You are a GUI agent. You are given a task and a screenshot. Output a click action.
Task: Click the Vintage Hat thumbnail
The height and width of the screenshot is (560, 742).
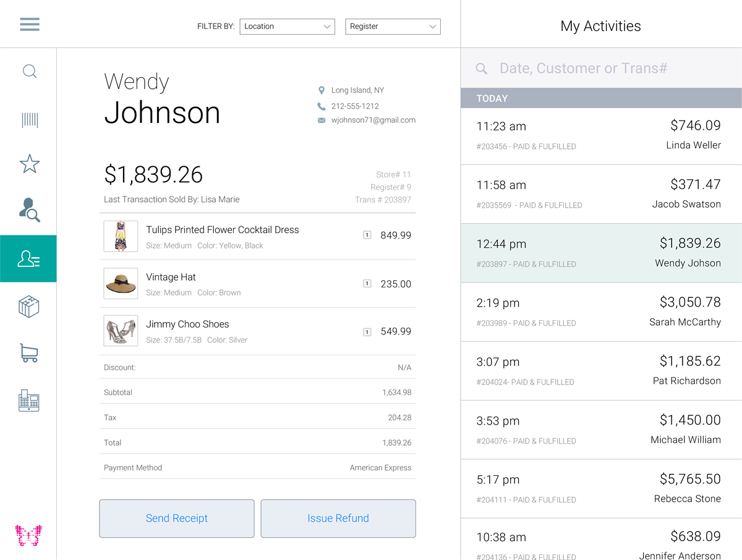(x=121, y=284)
